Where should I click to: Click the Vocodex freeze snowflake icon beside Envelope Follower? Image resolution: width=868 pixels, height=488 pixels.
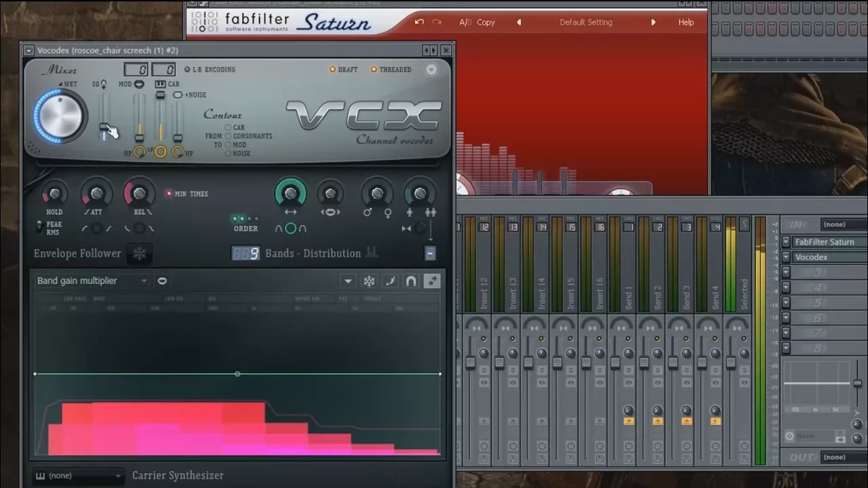(x=140, y=253)
